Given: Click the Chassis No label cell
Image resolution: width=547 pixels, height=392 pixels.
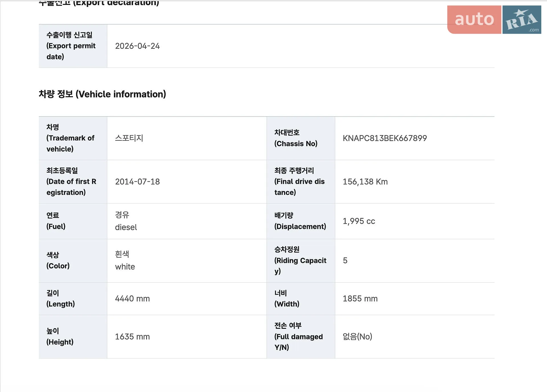Looking at the screenshot, I should click(x=301, y=138).
